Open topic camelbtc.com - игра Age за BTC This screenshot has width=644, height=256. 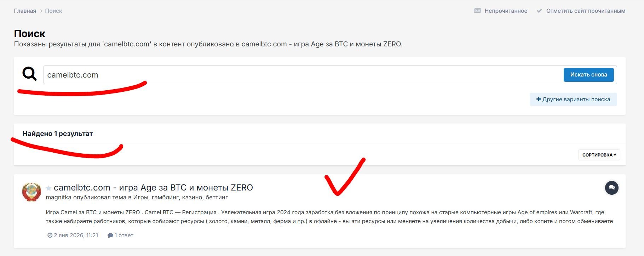pos(153,188)
